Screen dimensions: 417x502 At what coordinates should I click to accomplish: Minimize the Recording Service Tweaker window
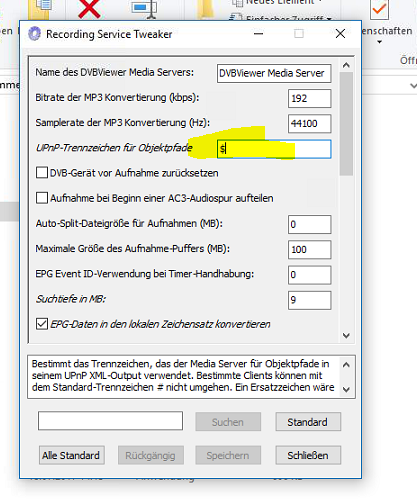point(259,34)
